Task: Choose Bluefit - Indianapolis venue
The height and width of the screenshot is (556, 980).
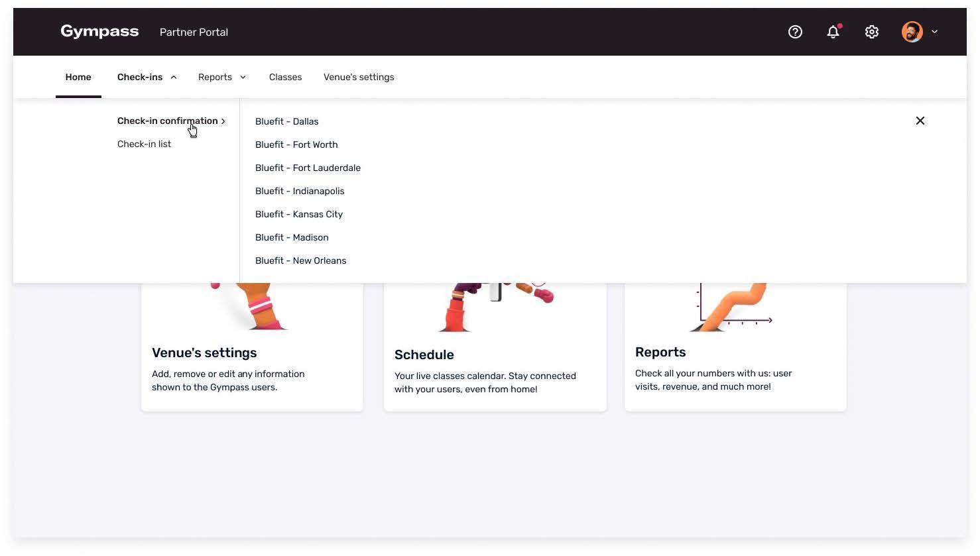Action: click(300, 191)
